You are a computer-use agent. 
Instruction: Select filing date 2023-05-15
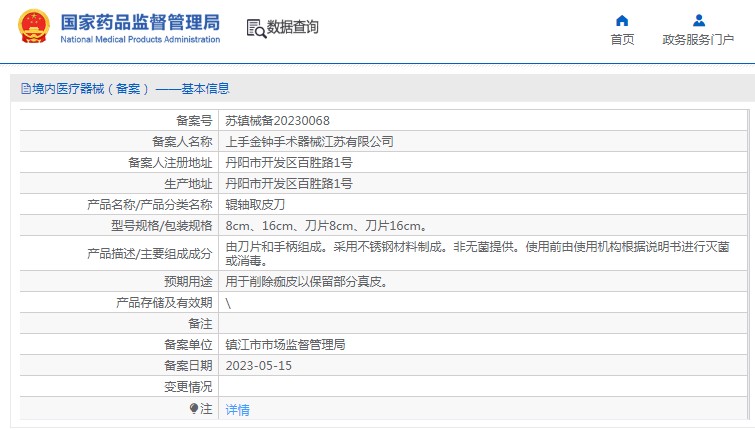coord(259,366)
